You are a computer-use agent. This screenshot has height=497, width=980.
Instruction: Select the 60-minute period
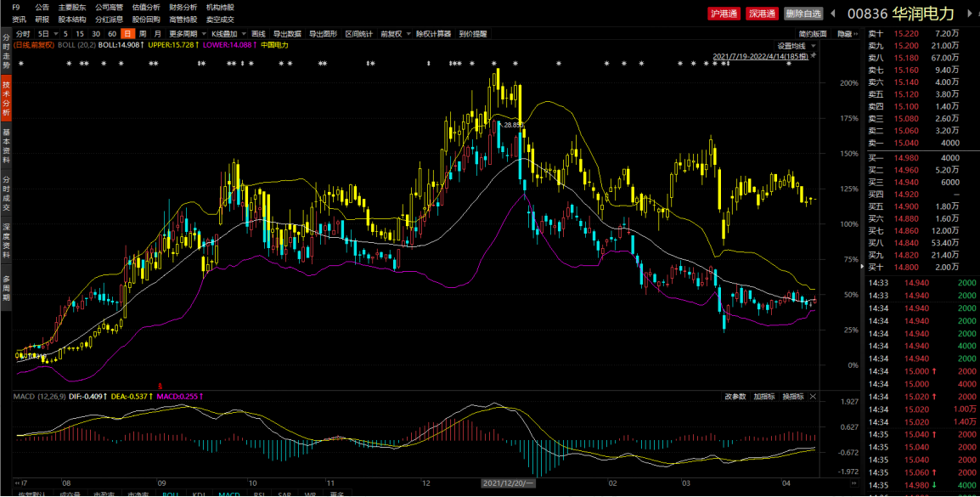112,34
